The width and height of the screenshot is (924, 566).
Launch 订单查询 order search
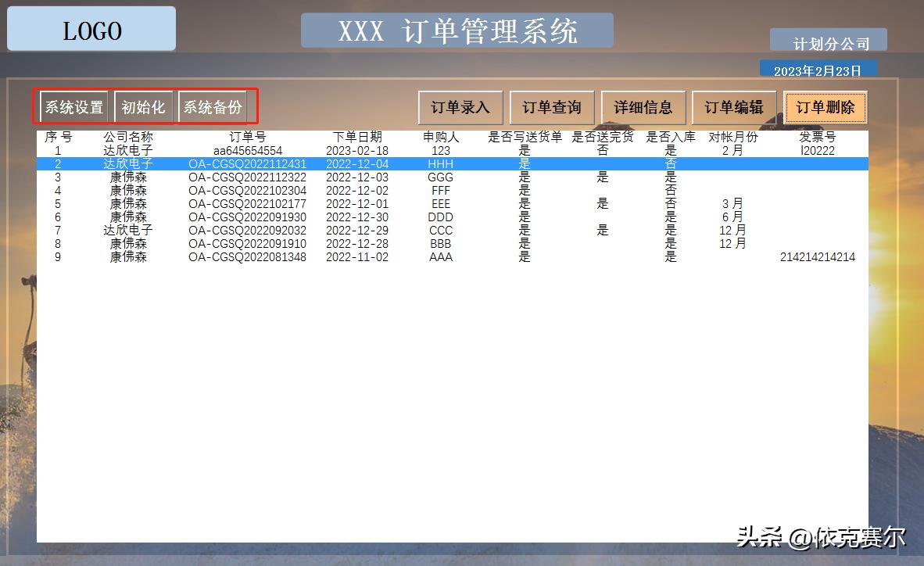(x=552, y=106)
